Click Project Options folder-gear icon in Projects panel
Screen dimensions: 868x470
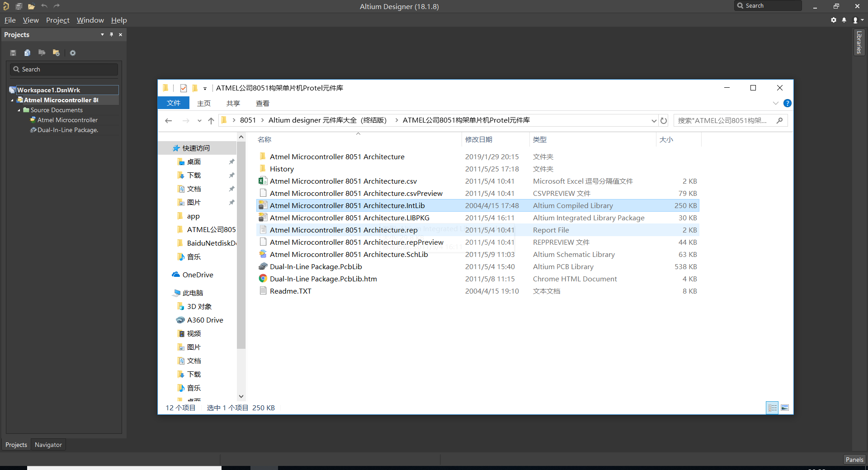click(x=56, y=53)
